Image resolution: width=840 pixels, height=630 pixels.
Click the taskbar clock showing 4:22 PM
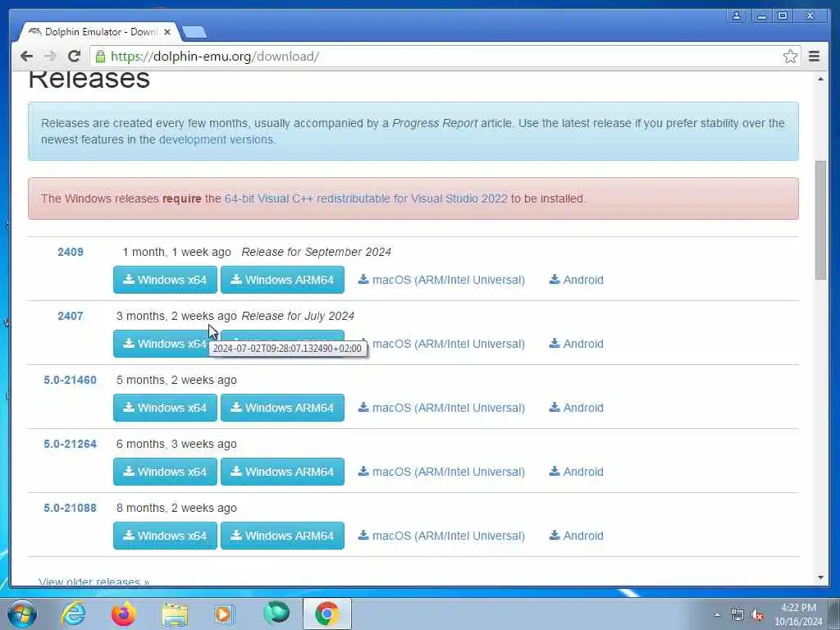point(798,614)
